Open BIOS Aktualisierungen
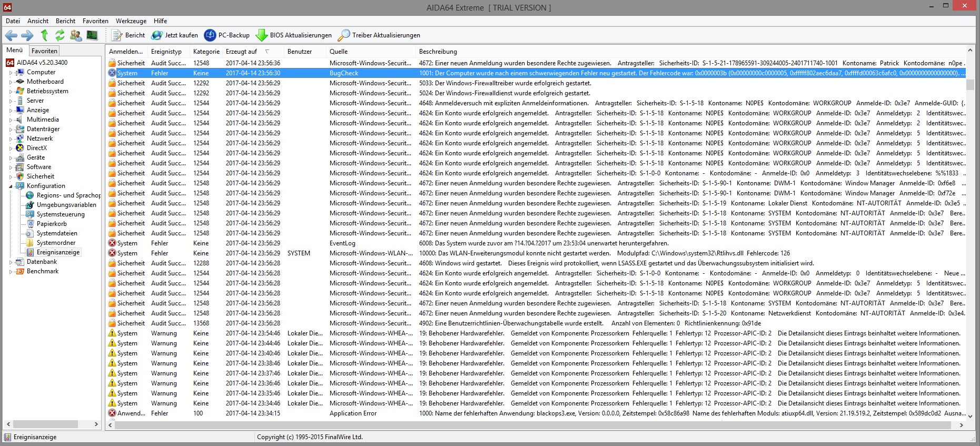Viewport: 980px width, 446px height. click(294, 35)
